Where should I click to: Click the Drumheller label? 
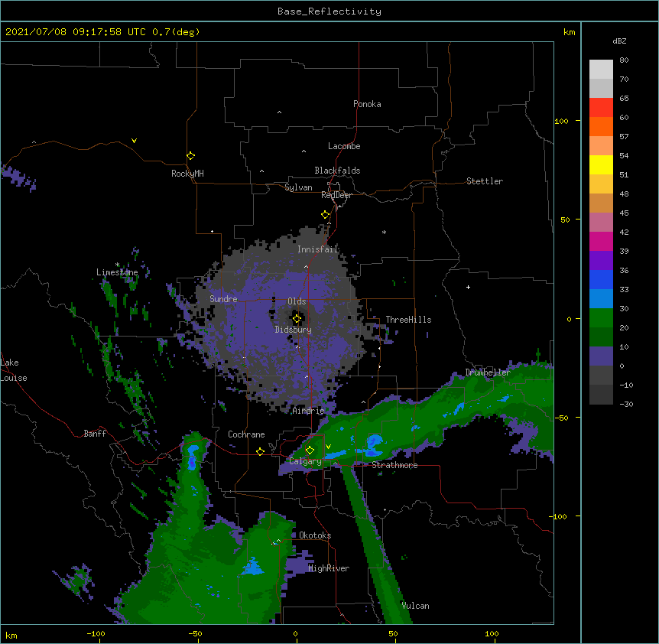click(488, 372)
